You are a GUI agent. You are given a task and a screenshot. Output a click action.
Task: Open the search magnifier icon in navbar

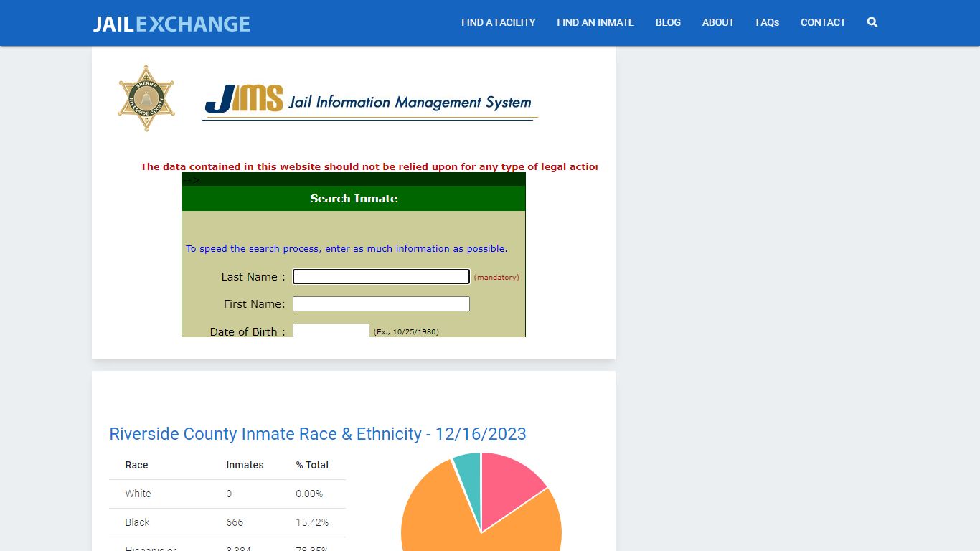pos(872,22)
